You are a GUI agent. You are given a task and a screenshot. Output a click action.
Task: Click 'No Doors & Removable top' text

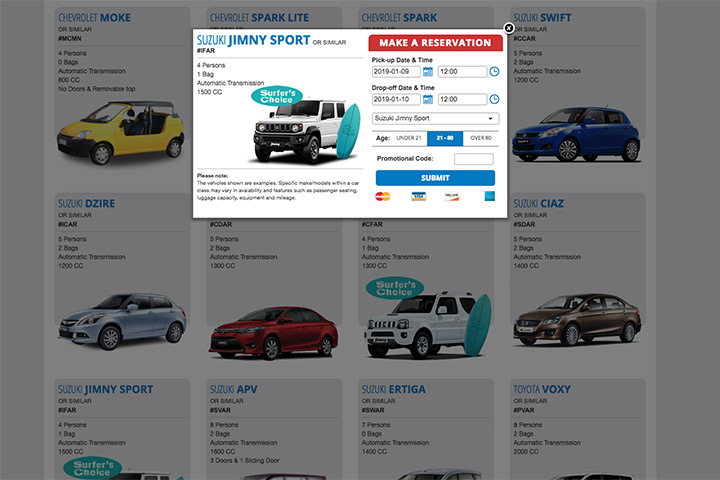[x=96, y=89]
